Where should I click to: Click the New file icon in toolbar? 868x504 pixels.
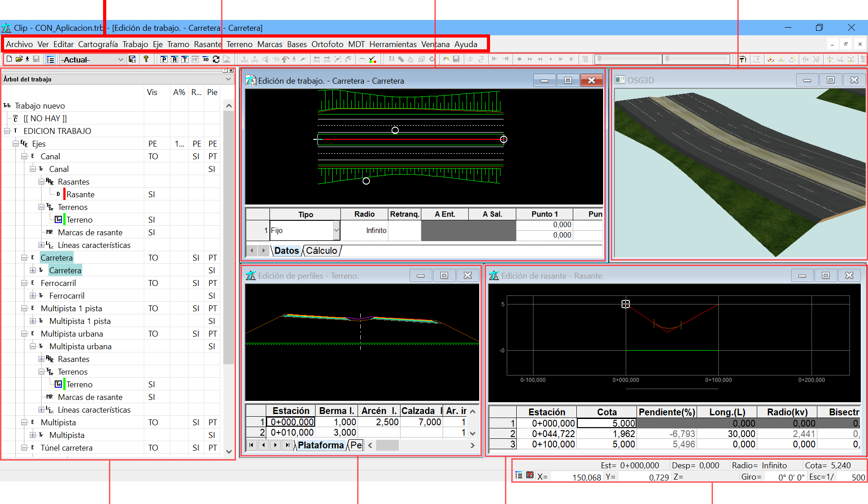[x=9, y=59]
